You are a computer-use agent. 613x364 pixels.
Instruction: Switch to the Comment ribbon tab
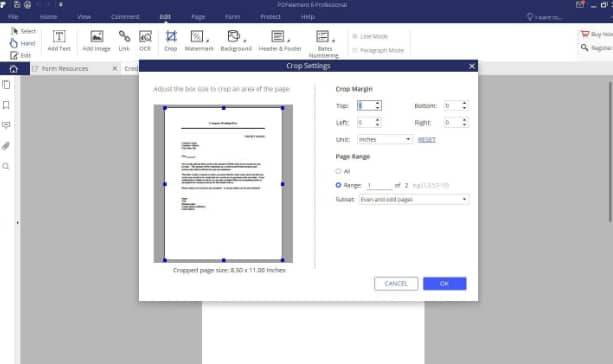pos(125,17)
